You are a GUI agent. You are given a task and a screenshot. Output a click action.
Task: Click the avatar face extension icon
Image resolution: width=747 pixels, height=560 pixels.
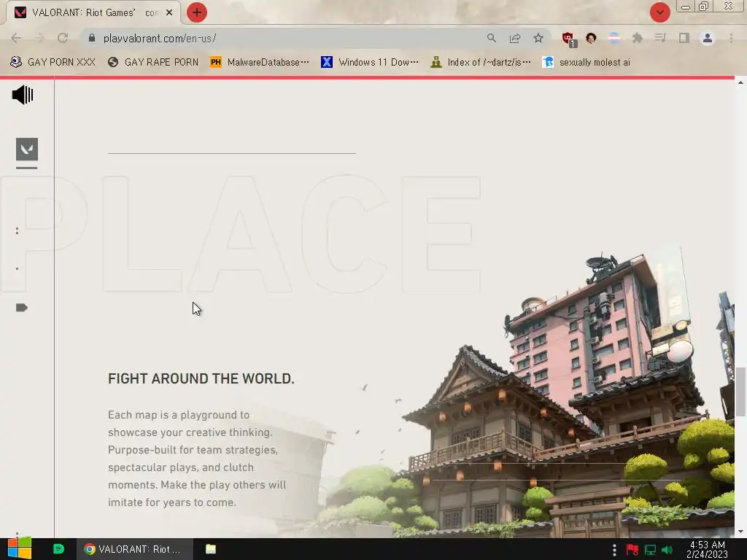pos(591,38)
